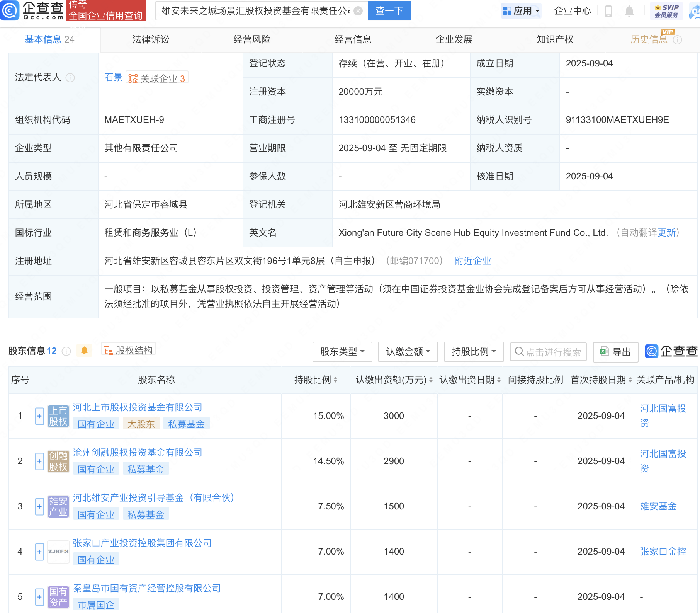Open 张家口产业投资控股集团有限公司 link

point(142,543)
